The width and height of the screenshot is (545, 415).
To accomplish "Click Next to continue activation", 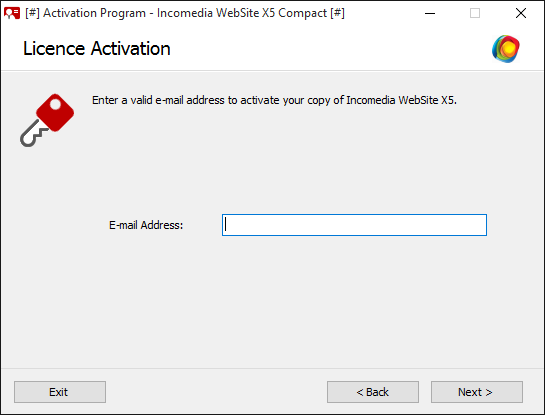I will click(x=477, y=392).
